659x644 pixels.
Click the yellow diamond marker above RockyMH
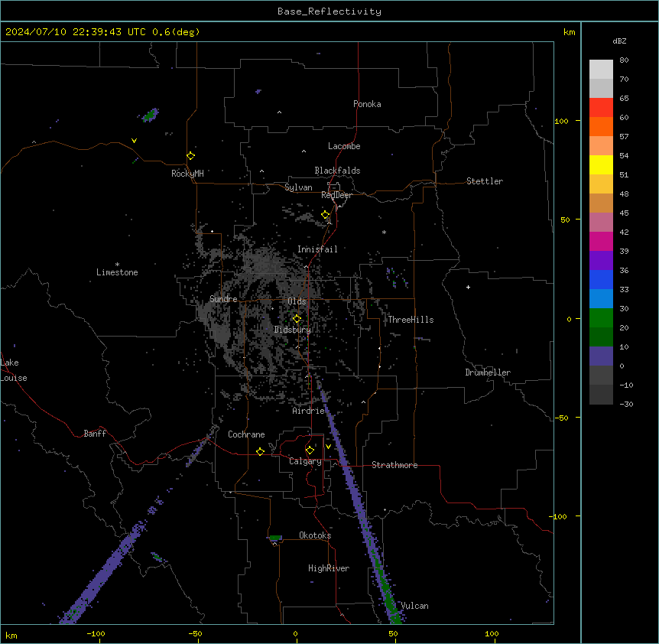191,156
